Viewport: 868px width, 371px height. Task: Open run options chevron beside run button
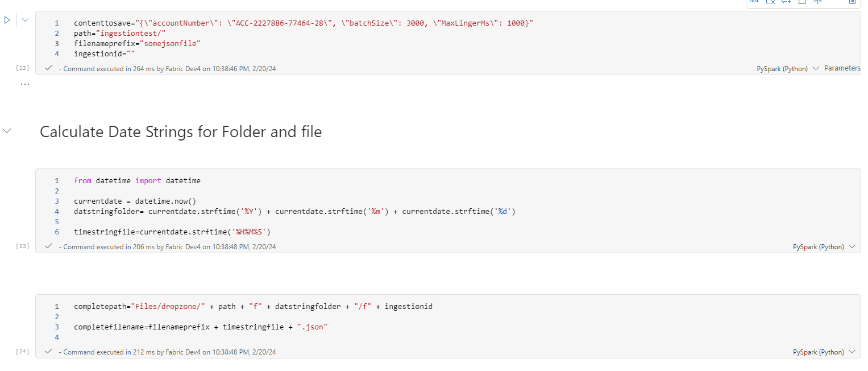point(25,20)
